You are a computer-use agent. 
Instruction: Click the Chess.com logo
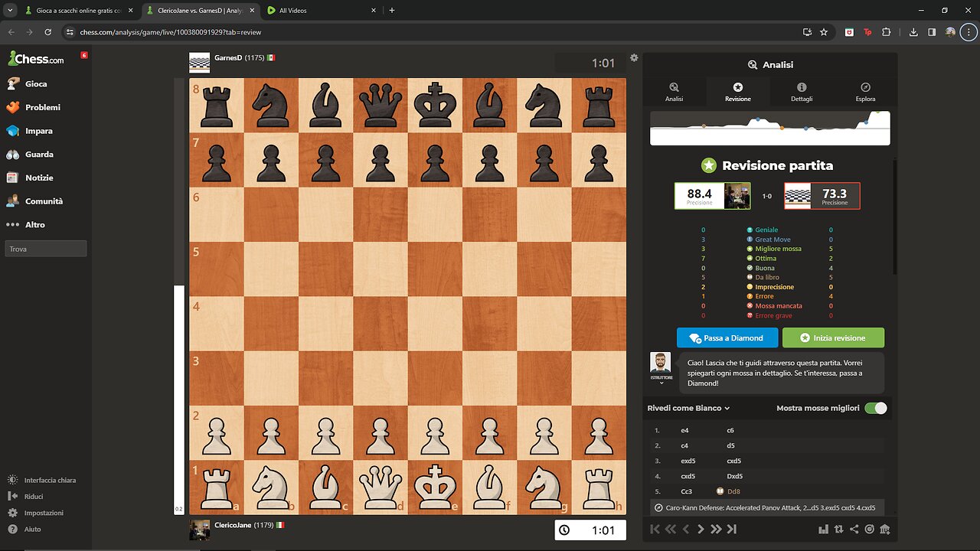(x=36, y=59)
